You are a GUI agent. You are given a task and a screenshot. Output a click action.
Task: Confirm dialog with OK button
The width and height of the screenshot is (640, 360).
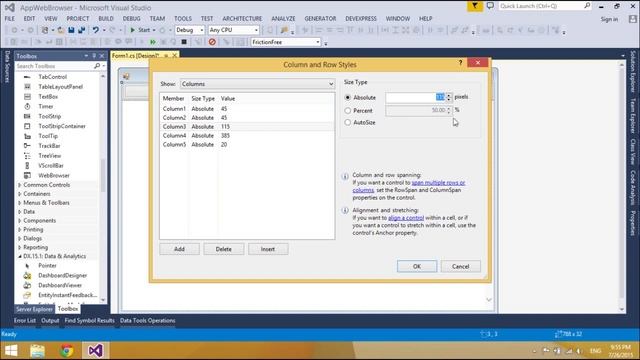pyautogui.click(x=417, y=267)
